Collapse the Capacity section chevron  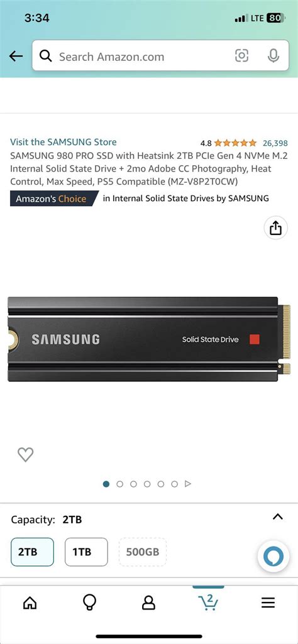point(278,516)
